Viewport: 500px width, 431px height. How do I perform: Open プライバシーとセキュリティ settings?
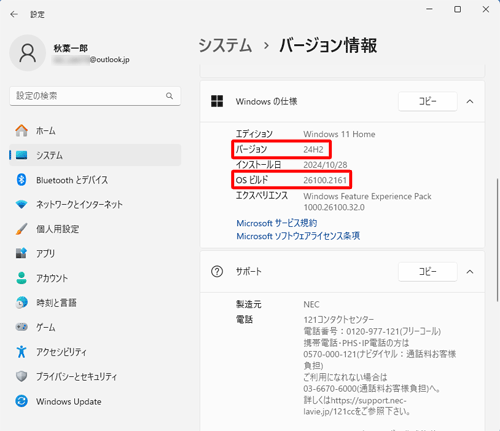95,376
